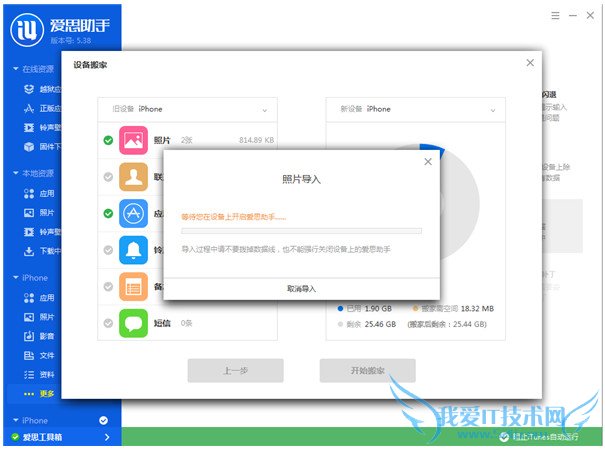Click the 照片导入 dialog title

301,179
